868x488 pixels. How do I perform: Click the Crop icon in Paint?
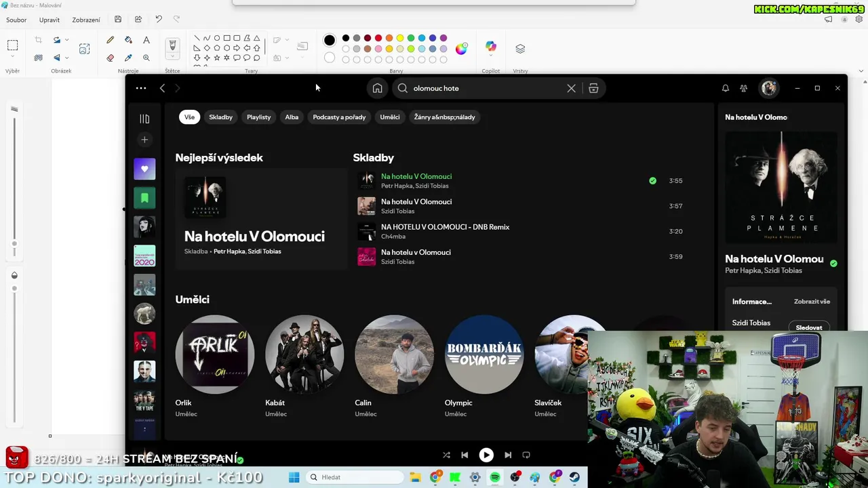[x=39, y=40]
